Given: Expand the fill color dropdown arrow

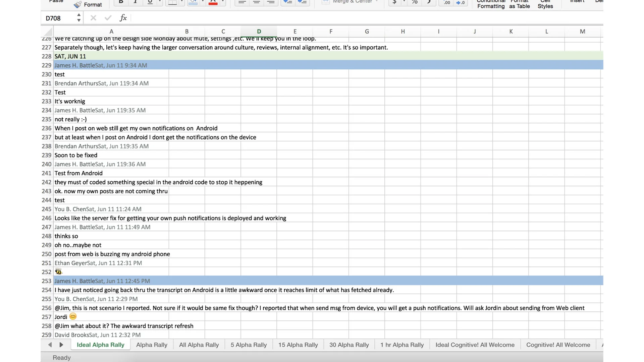Looking at the screenshot, I should [203, 2].
